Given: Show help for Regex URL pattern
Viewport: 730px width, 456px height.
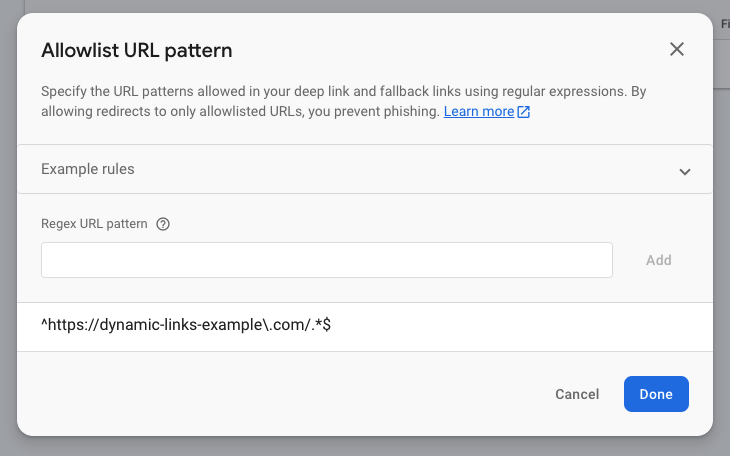Looking at the screenshot, I should [x=163, y=224].
